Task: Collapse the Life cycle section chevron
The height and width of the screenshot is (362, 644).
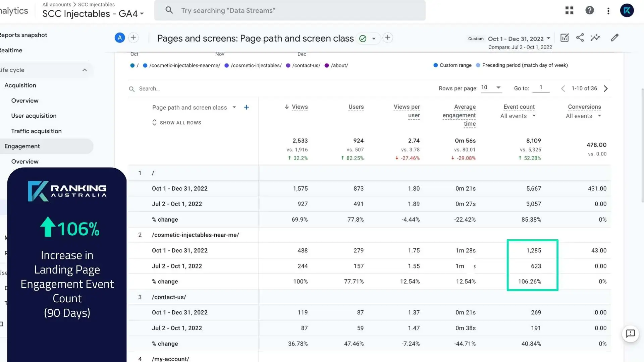Action: click(x=85, y=70)
